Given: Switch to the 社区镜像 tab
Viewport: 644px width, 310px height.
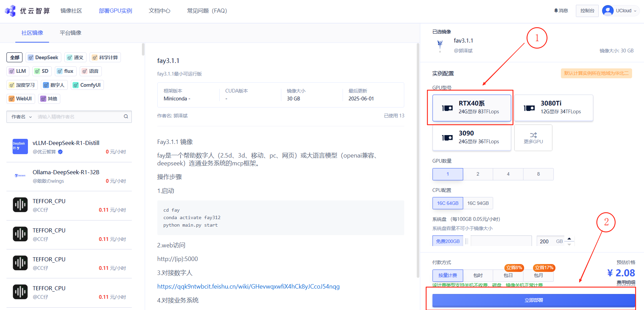Looking at the screenshot, I should 32,33.
